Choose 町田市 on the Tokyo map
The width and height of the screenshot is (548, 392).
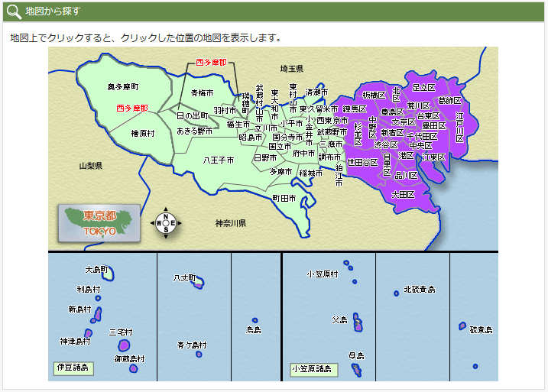pos(284,198)
